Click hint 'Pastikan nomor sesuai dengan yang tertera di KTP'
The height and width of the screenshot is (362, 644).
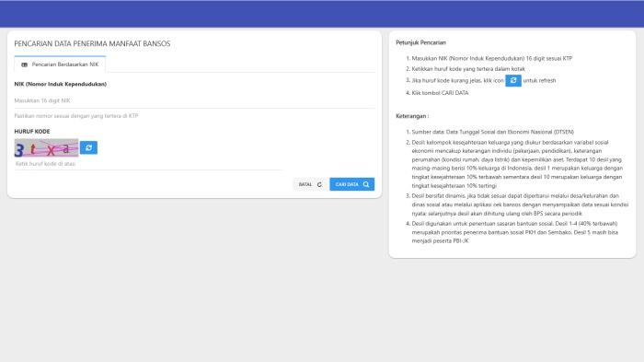[x=76, y=116]
